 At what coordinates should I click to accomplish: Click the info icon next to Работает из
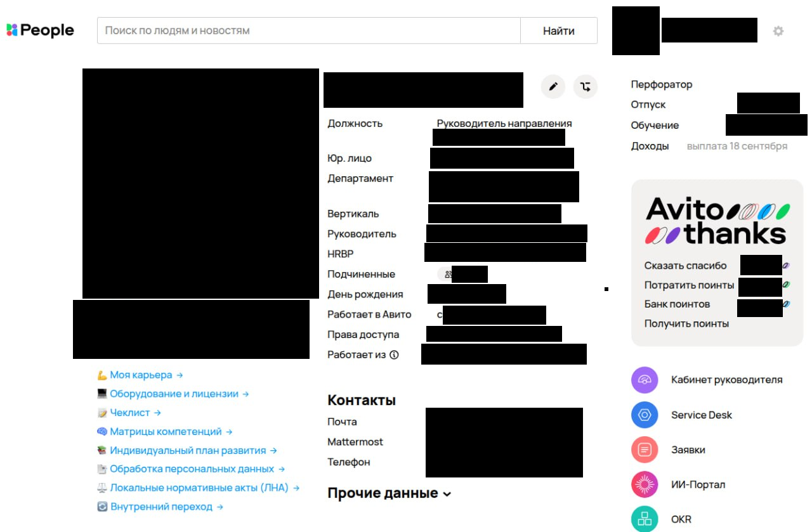point(394,355)
